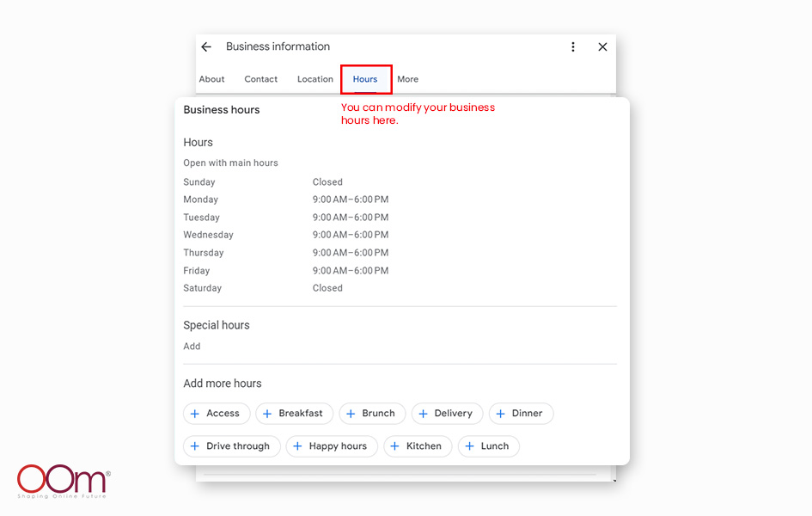Add Lunch hours chip

(488, 446)
